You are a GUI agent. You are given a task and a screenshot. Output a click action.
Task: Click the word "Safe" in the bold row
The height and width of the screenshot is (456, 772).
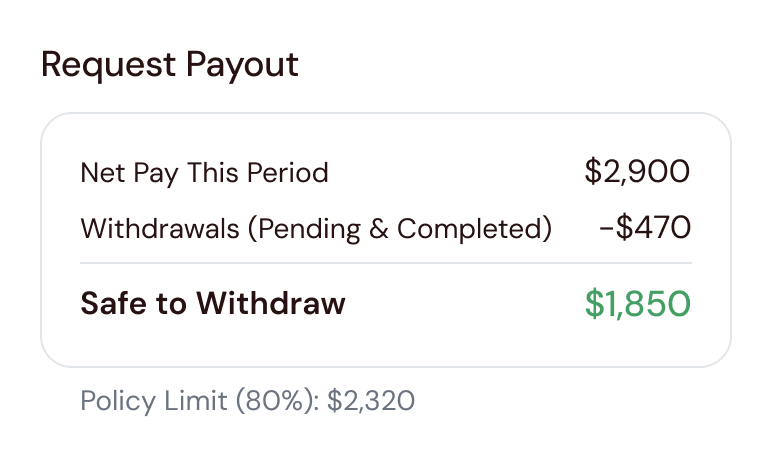pos(112,303)
